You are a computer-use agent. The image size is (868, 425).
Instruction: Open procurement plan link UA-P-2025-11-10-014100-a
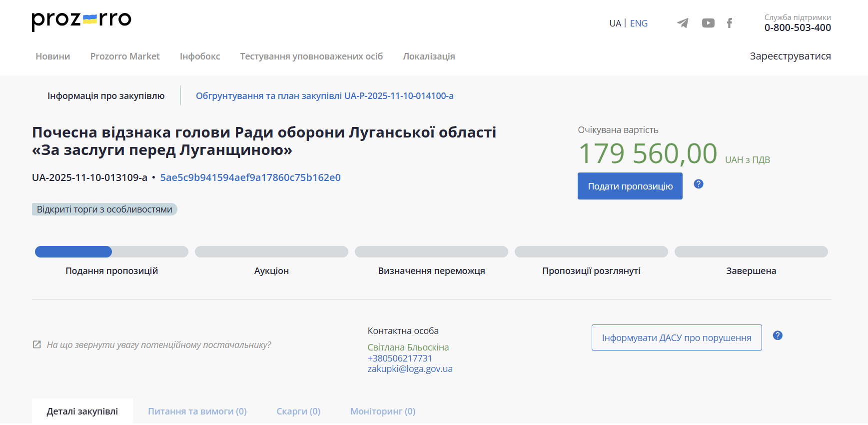pyautogui.click(x=325, y=96)
